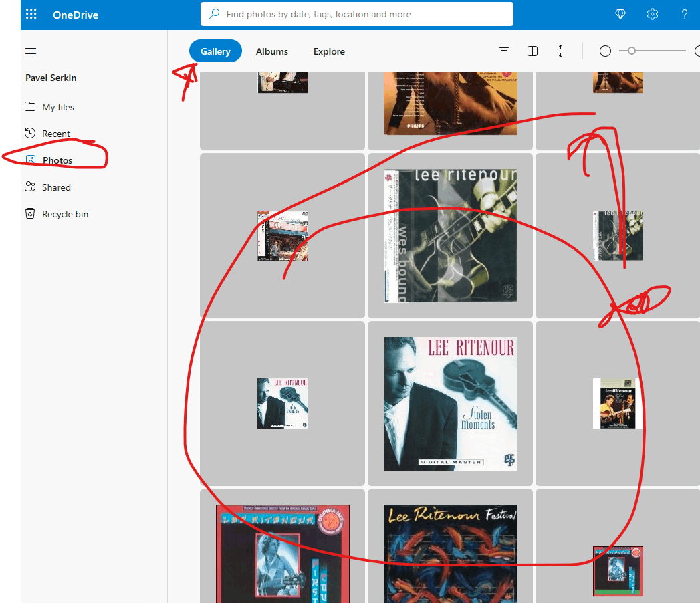Open the Recycle bin from the sidebar
The image size is (700, 603).
[64, 213]
